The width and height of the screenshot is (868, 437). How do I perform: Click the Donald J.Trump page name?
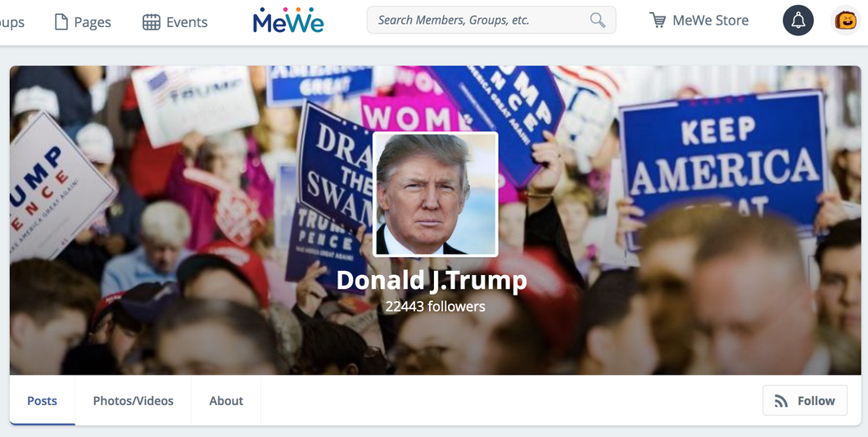point(432,280)
